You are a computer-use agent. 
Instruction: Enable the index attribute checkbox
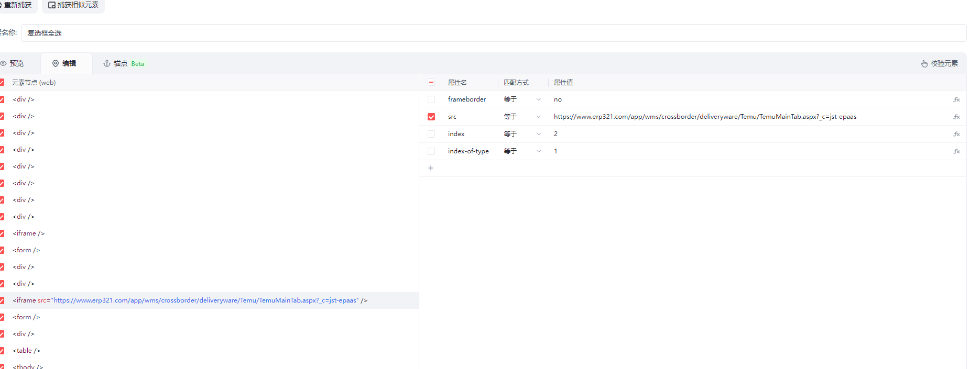431,134
